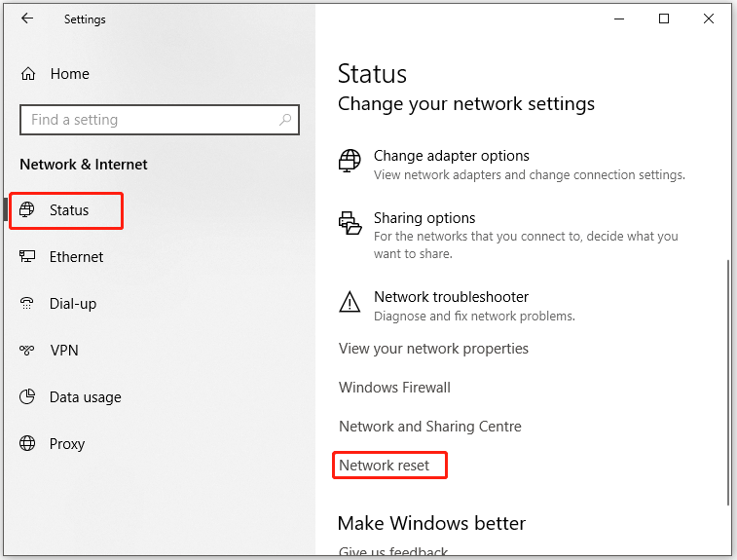Click the back arrow icon
This screenshot has height=560, width=737.
click(x=27, y=19)
